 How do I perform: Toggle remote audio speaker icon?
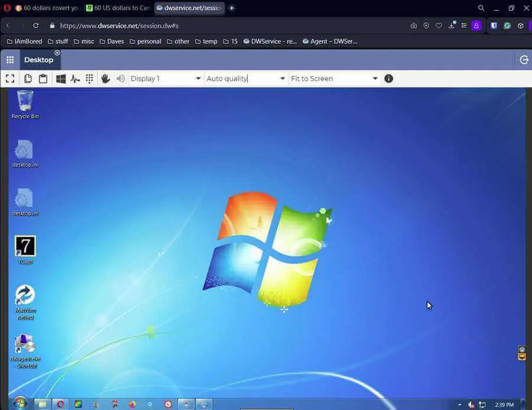pyautogui.click(x=121, y=79)
